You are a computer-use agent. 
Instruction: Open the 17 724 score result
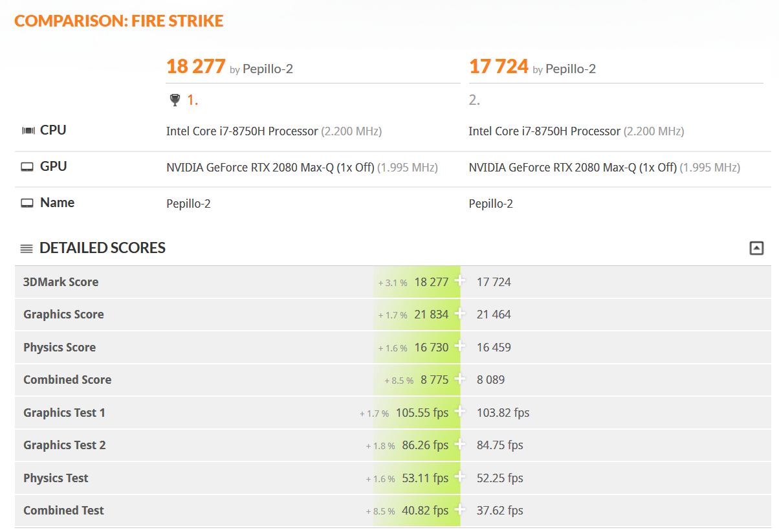click(499, 67)
